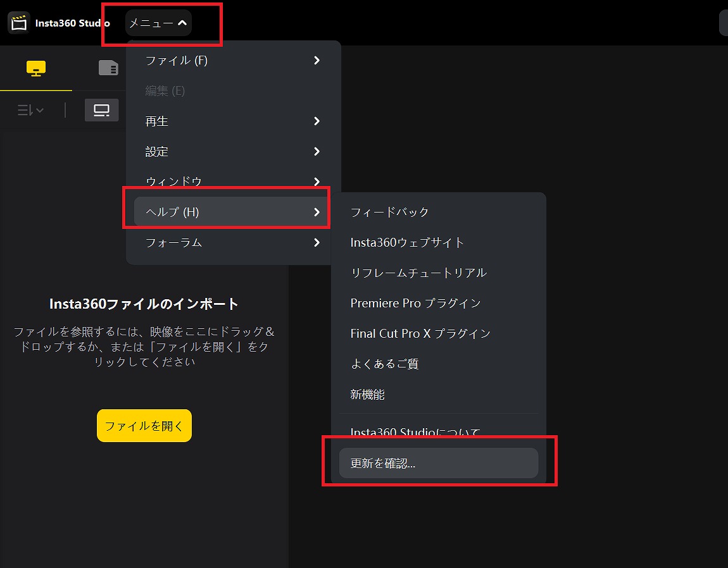The image size is (728, 568).
Task: Choose Premiere Pro プラグイン
Action: [439, 303]
